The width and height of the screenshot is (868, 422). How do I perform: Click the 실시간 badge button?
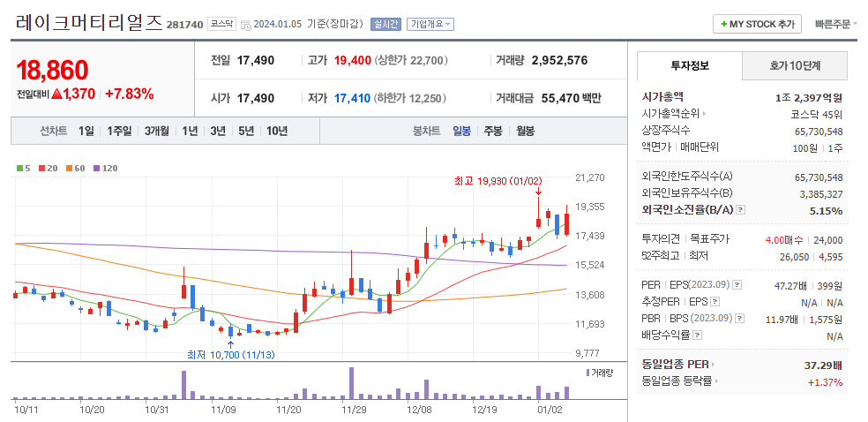click(385, 25)
